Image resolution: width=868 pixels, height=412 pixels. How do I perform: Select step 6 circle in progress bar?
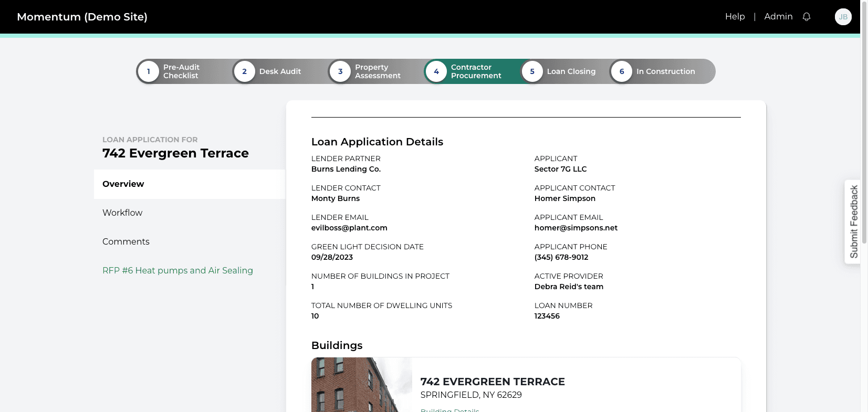coord(622,71)
